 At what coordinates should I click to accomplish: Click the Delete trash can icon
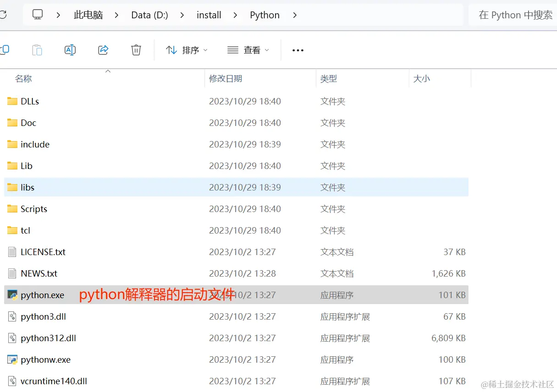point(136,50)
